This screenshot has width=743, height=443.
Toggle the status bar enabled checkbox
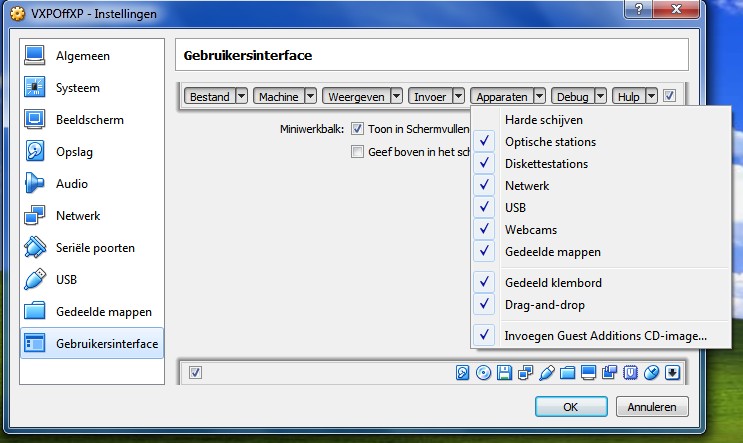(x=195, y=373)
